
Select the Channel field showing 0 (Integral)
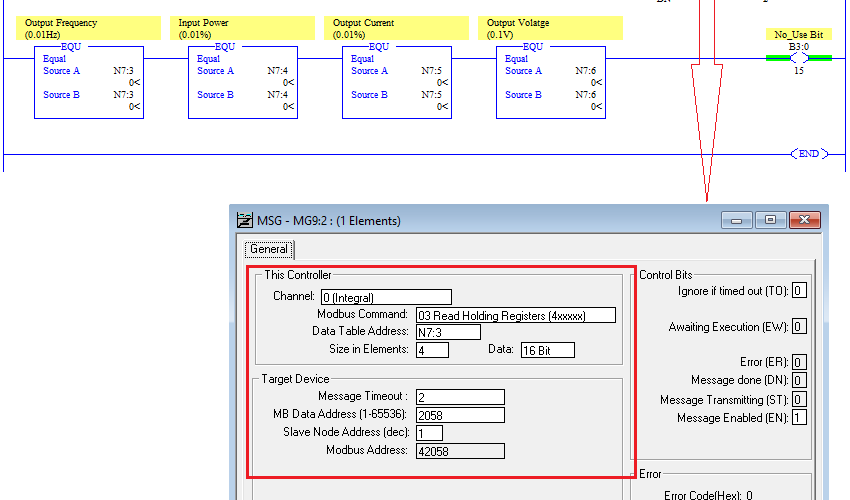[386, 297]
